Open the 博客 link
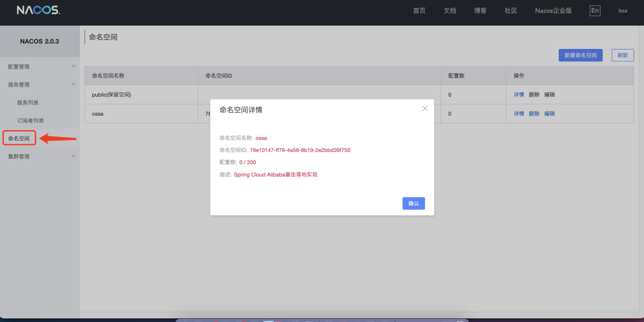Image resolution: width=644 pixels, height=322 pixels. coord(481,11)
